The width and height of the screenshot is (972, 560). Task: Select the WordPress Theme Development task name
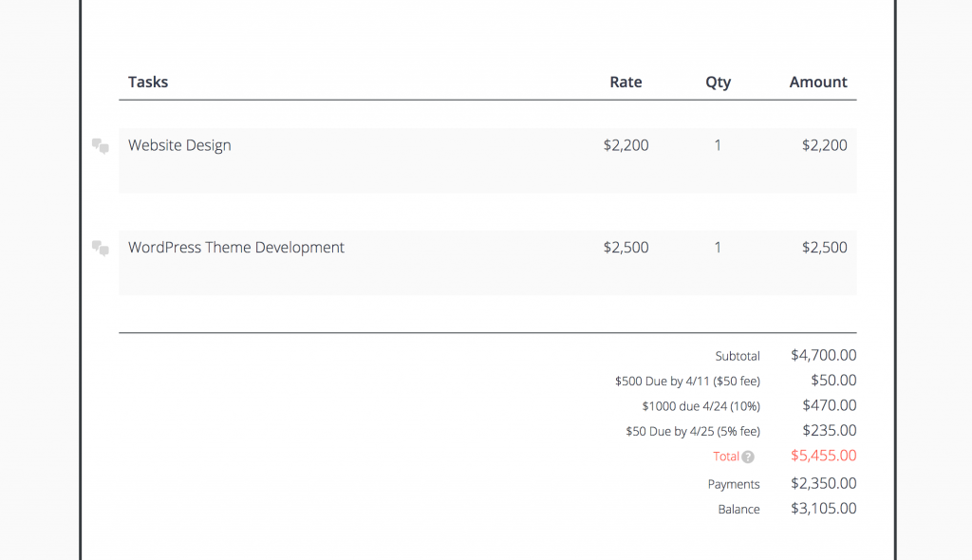[x=236, y=248]
